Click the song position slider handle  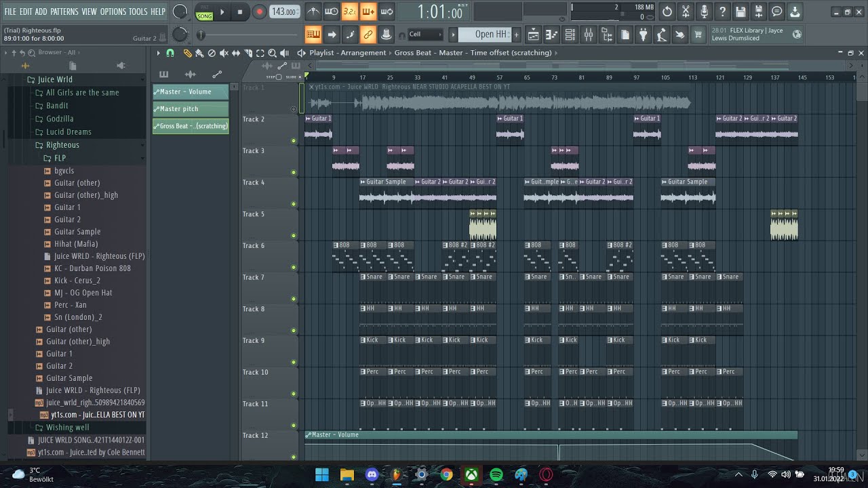coord(201,35)
